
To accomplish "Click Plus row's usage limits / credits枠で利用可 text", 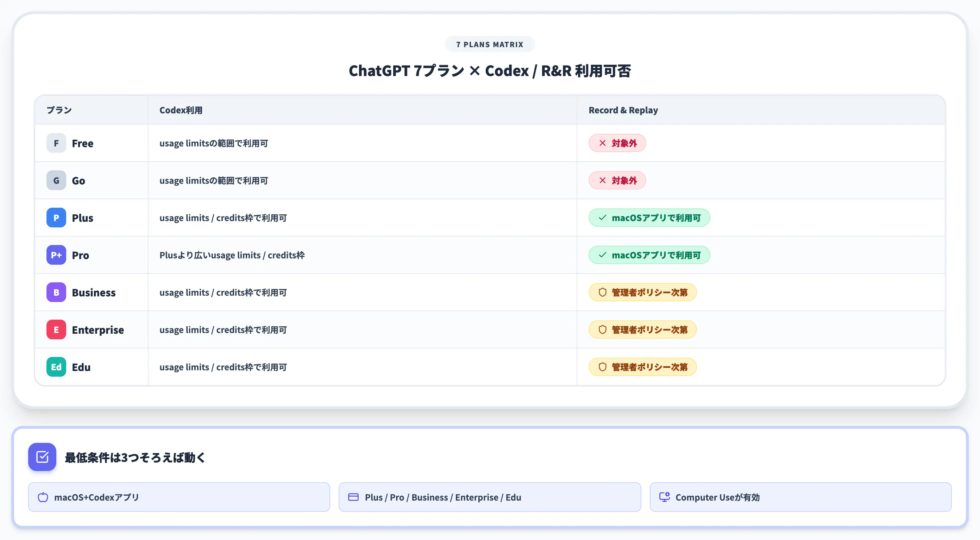I will [223, 218].
